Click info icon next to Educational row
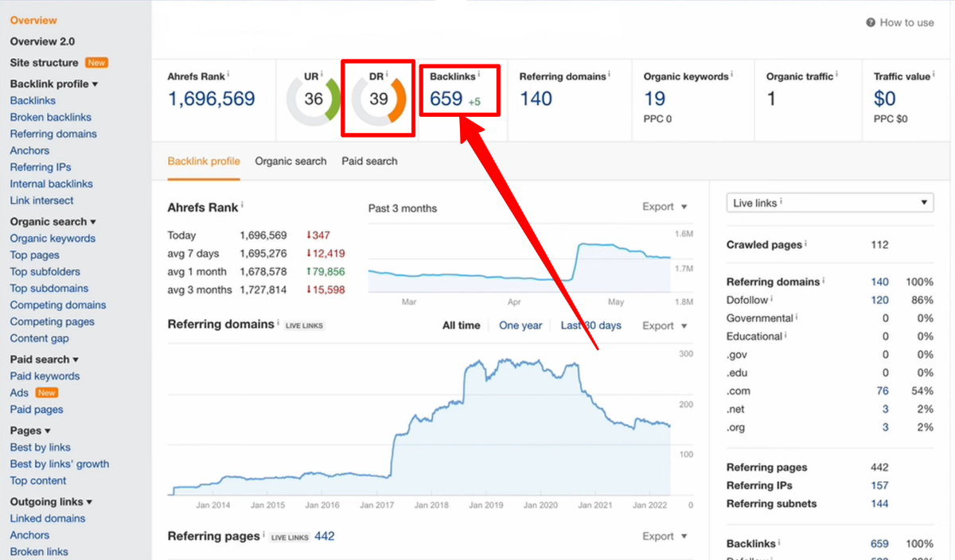Image resolution: width=955 pixels, height=560 pixels. click(785, 334)
